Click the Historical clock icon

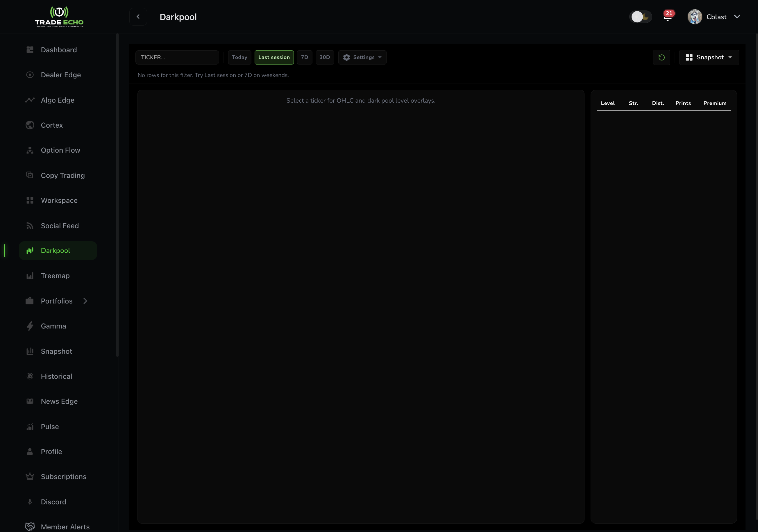[30, 376]
